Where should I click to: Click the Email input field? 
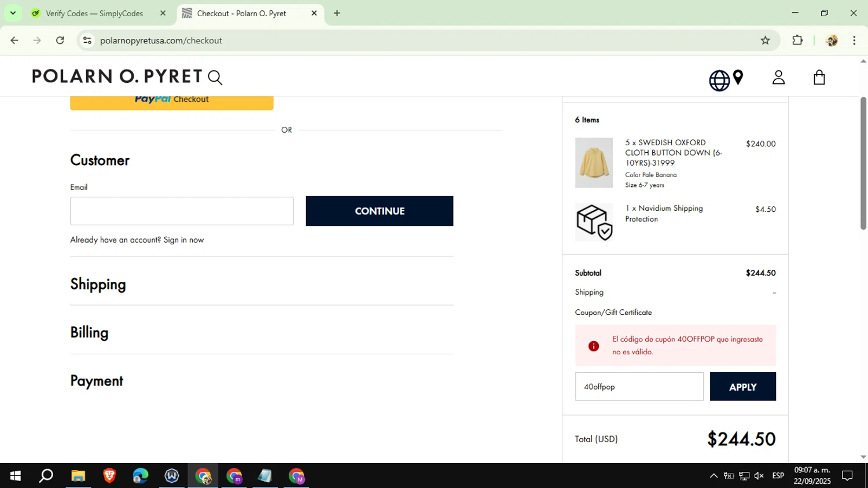182,211
